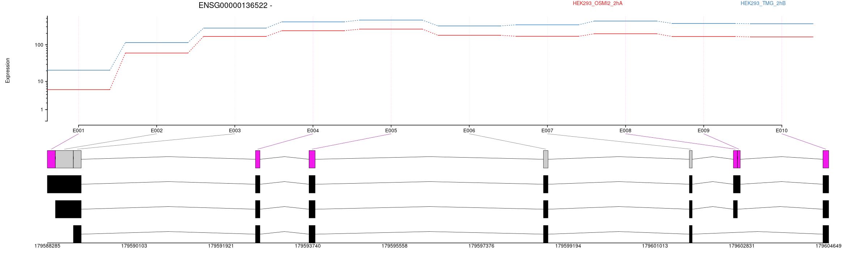Select exon bin label E009
The width and height of the screenshot is (868, 253).
point(703,130)
